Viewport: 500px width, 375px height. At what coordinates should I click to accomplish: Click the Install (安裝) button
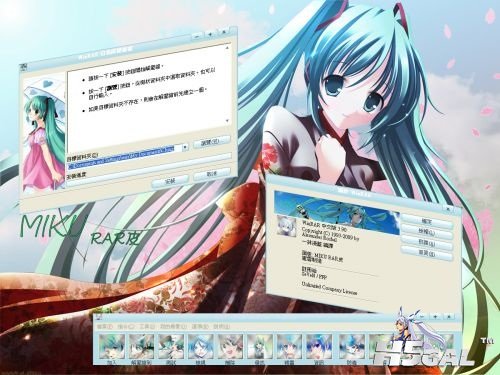[170, 181]
